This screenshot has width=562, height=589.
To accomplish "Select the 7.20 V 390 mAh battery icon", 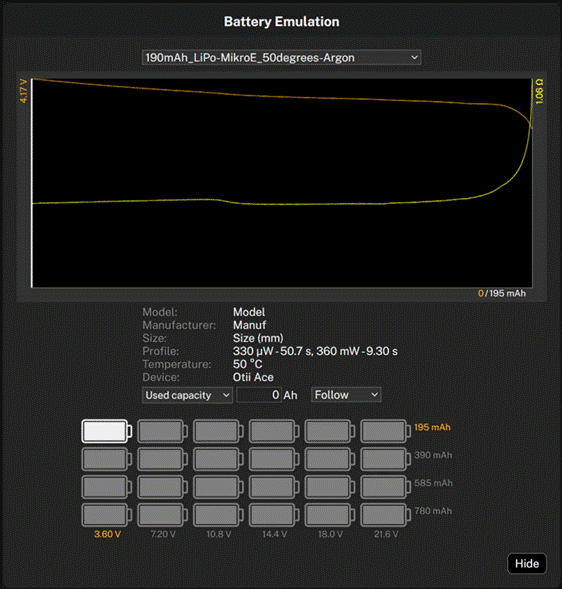I will pyautogui.click(x=162, y=459).
